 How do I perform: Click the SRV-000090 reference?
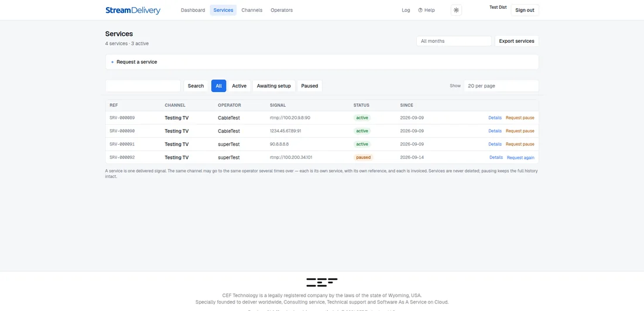coord(122,131)
